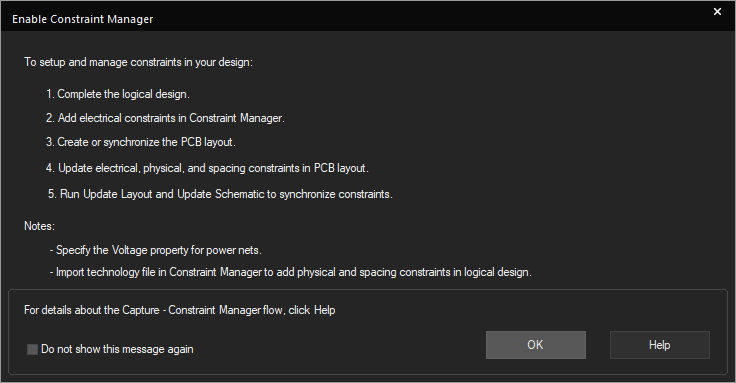Viewport: 736px width, 383px height.
Task: Select the "To setup and manage constraints" heading
Action: click(x=138, y=62)
